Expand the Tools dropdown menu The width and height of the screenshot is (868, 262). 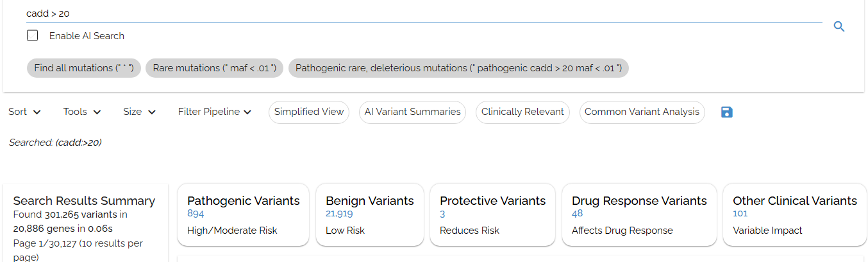point(82,112)
